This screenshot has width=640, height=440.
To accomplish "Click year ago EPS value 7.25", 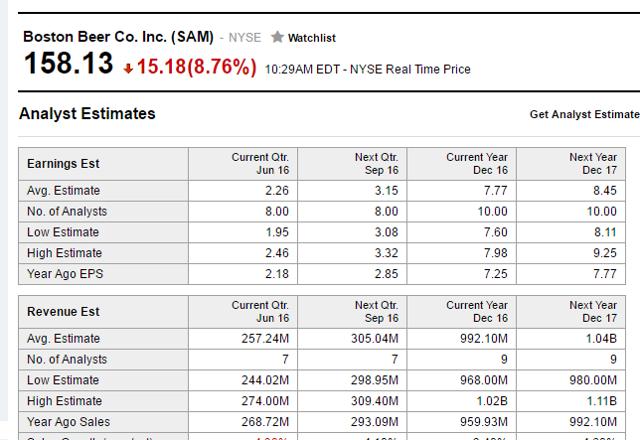I will (x=496, y=274).
